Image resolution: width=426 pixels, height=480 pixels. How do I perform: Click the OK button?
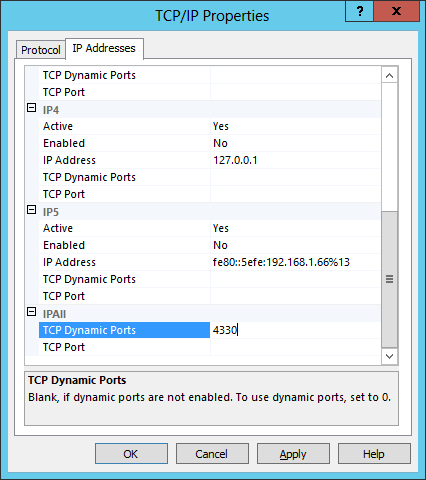click(x=131, y=454)
